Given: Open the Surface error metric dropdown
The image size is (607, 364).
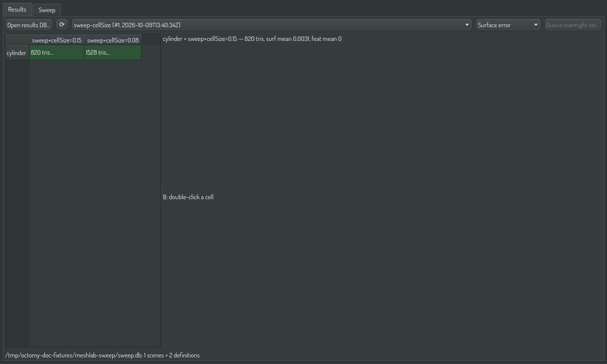Looking at the screenshot, I should 508,25.
